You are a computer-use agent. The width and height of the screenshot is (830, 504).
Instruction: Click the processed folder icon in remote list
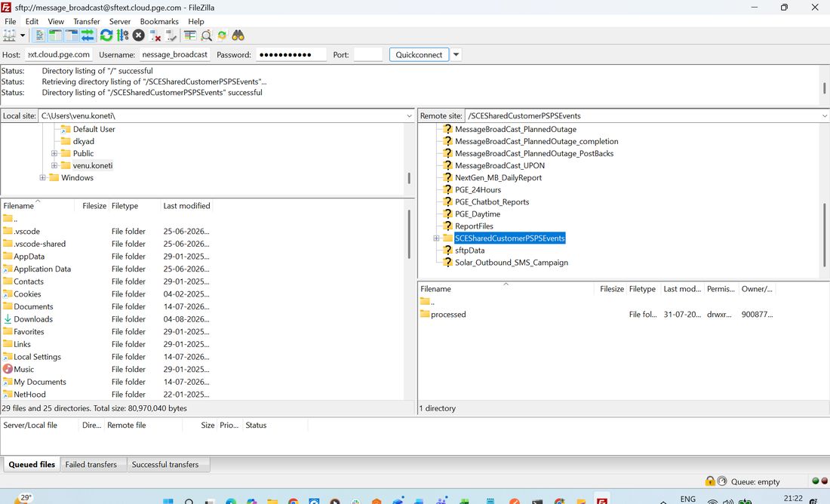click(x=425, y=314)
